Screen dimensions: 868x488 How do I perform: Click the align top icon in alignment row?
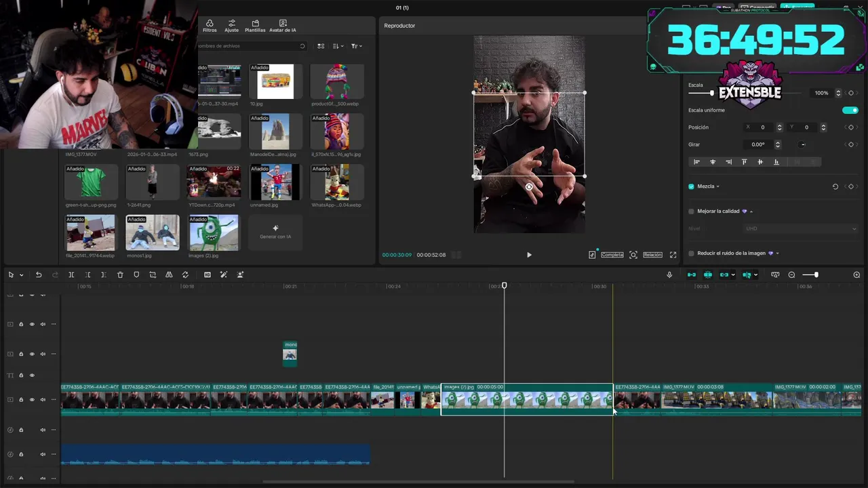[x=744, y=162]
